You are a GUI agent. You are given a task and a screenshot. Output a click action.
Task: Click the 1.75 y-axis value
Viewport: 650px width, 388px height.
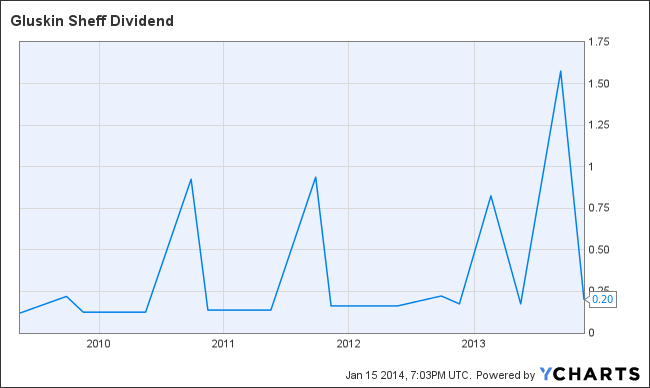(599, 42)
